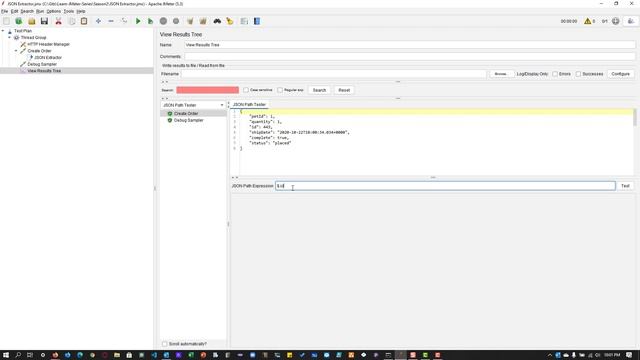
Task: Open the Tools menu
Action: (x=69, y=11)
